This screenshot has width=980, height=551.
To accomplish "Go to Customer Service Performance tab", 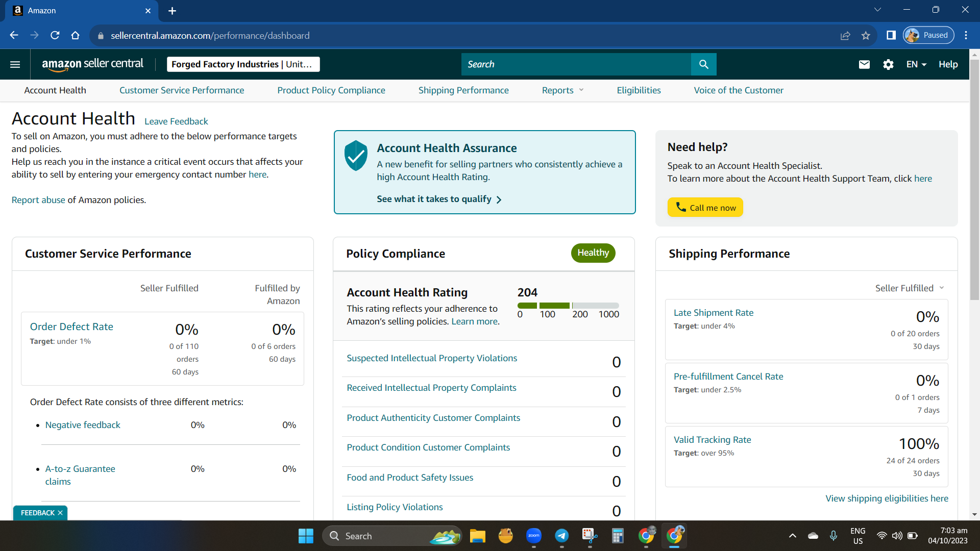I will point(182,90).
